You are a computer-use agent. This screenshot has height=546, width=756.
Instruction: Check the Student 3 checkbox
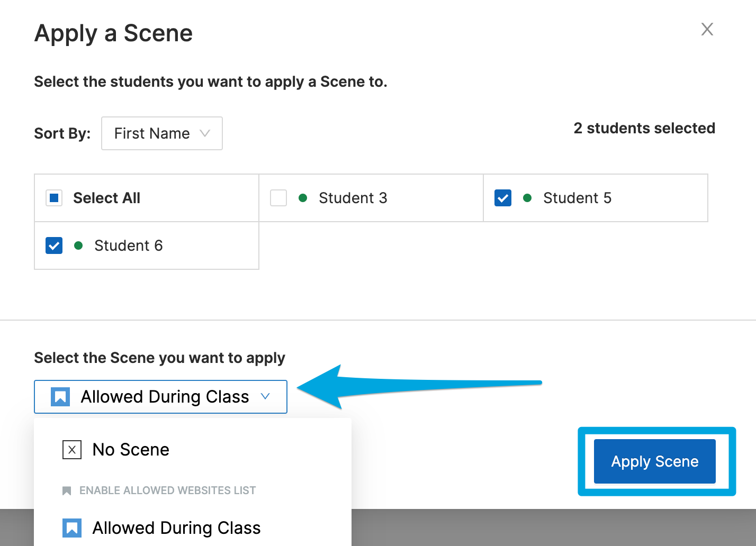(278, 197)
